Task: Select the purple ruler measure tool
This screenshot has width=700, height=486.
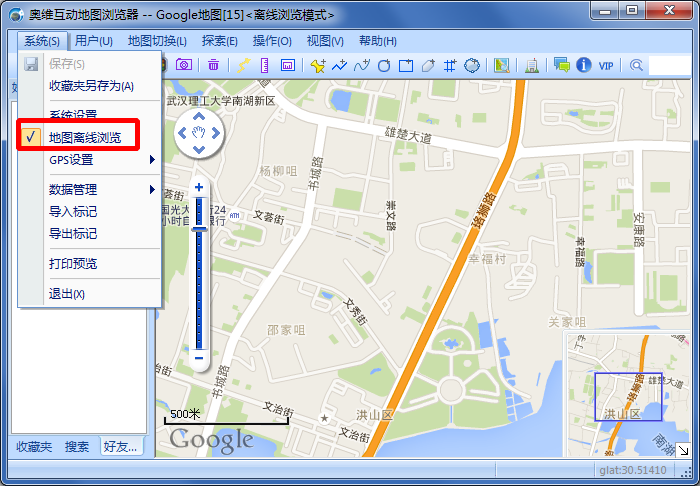Action: coord(265,65)
